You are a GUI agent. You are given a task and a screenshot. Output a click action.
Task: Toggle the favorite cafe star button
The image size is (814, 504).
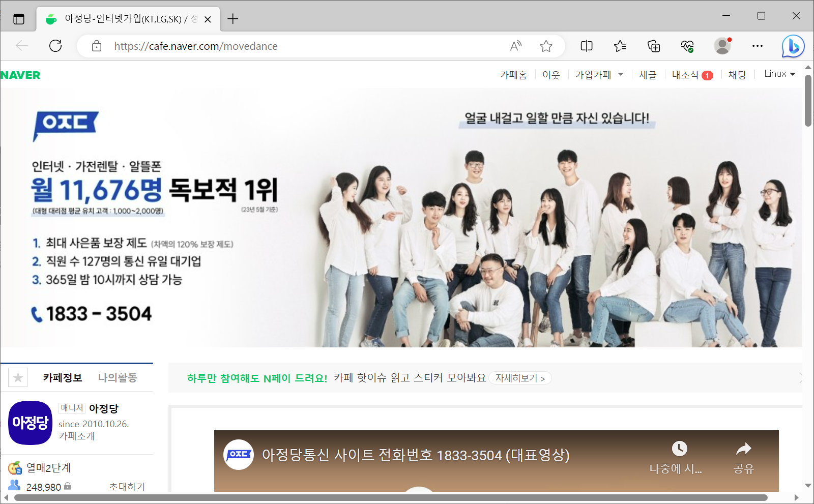click(x=18, y=377)
